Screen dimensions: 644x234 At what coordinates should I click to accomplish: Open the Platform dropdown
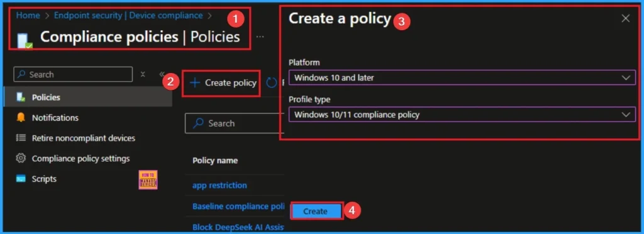coord(462,77)
